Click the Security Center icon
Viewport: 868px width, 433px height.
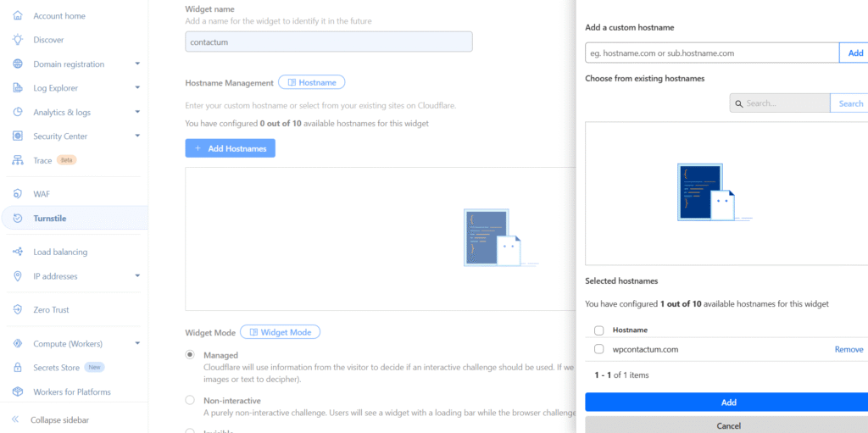point(17,136)
